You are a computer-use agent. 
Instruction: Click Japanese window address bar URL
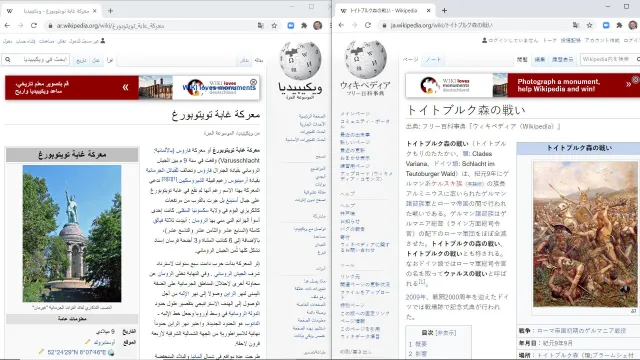[441, 25]
